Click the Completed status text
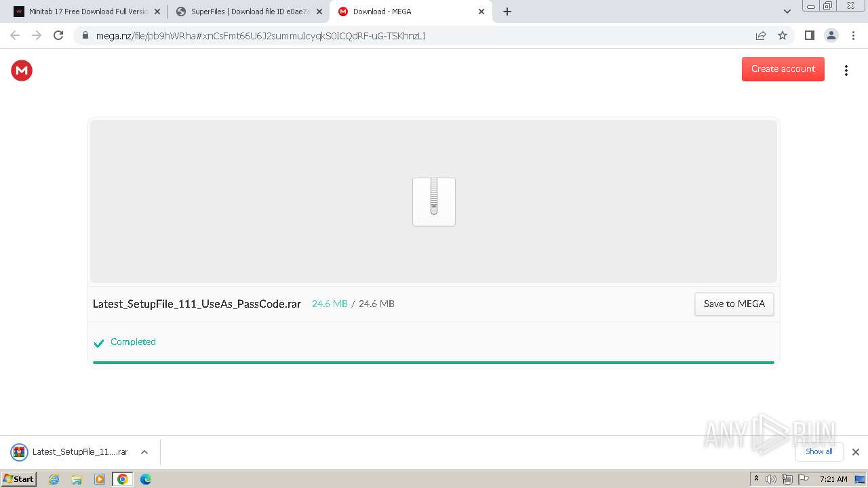The height and width of the screenshot is (488, 868). pyautogui.click(x=133, y=342)
